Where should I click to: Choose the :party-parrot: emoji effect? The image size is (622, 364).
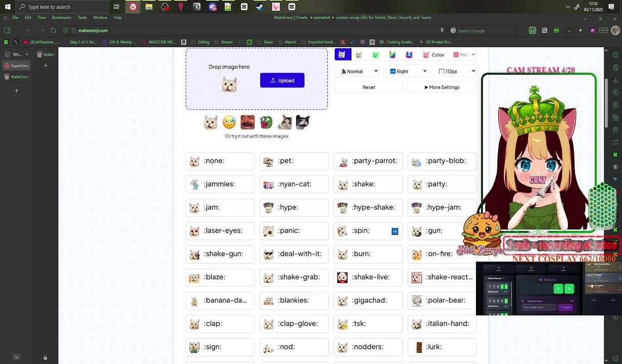pos(368,161)
